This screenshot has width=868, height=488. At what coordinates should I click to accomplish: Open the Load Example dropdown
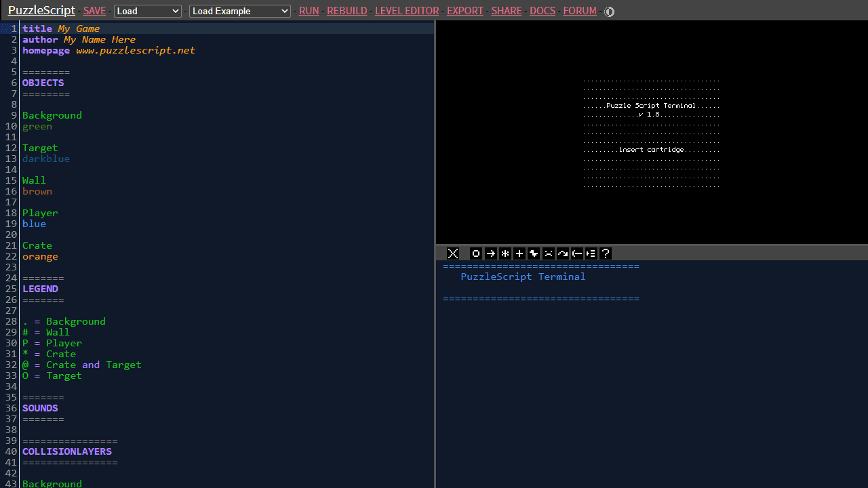coord(240,11)
